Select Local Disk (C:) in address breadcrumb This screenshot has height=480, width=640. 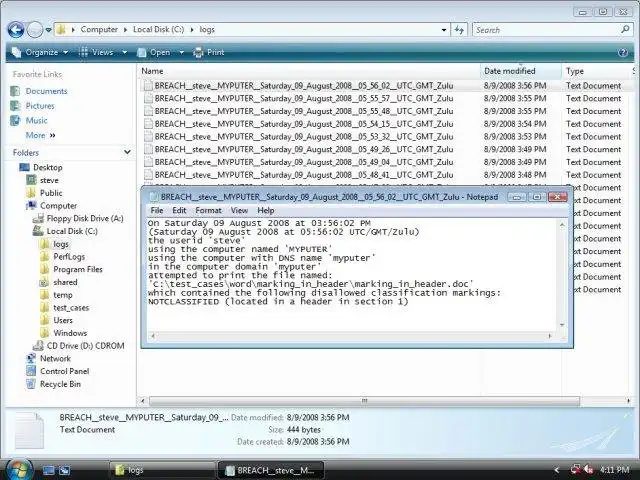[158, 29]
